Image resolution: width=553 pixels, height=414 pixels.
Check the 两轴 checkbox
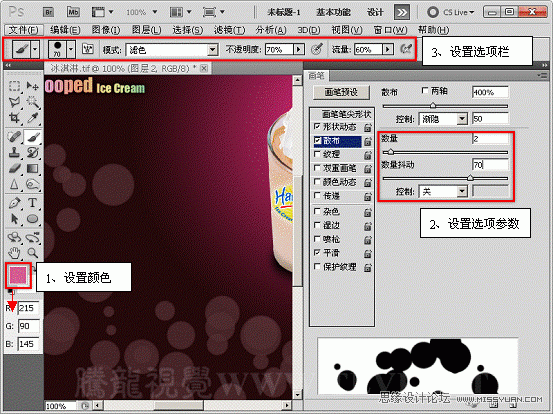(x=425, y=91)
